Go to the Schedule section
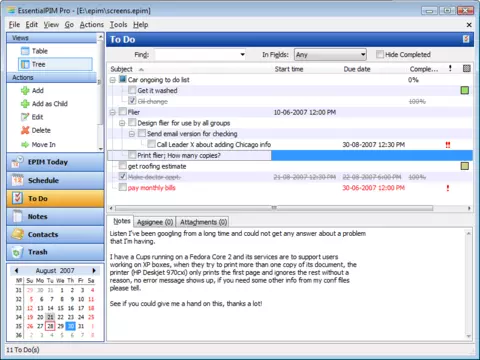Screen dimensions: 480x360 [x=55, y=180]
